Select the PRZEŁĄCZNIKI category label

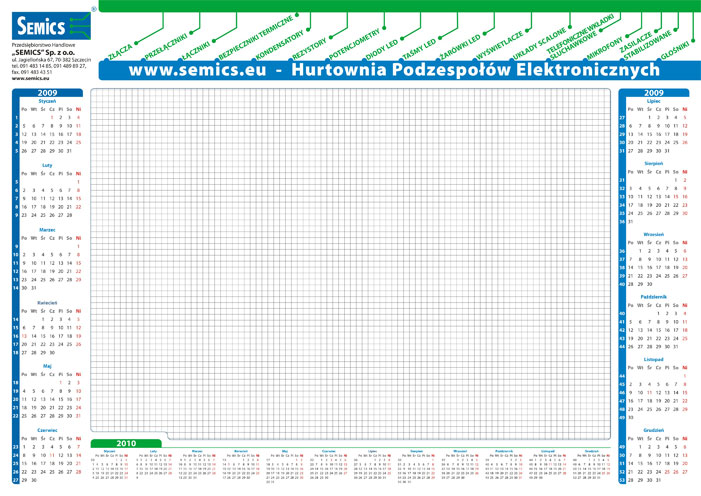pyautogui.click(x=166, y=47)
